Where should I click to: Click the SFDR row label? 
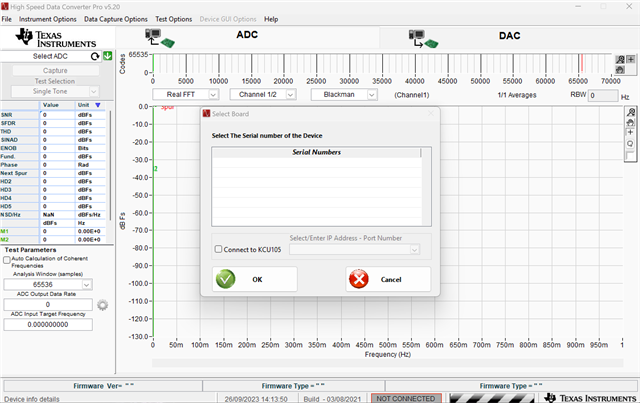8,123
